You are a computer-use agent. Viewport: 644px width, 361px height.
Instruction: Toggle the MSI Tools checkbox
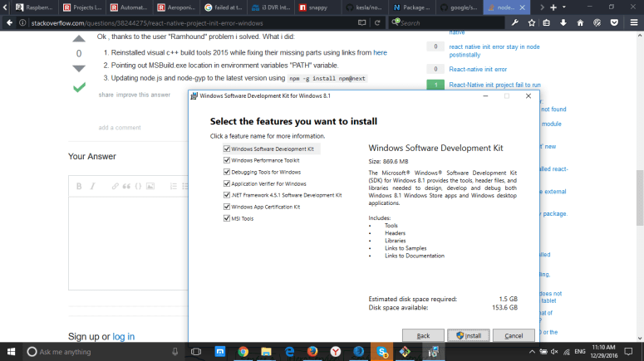coord(227,218)
